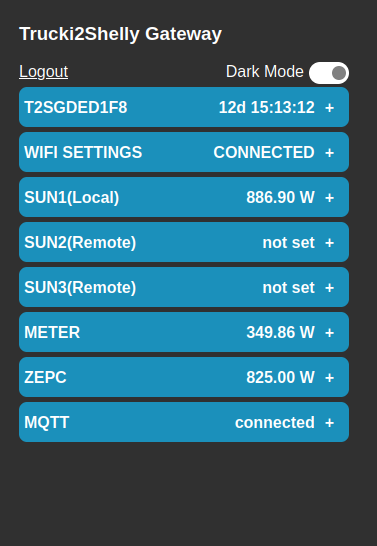Expand the T2SGDED1F8 device row plus icon
Screen dimensions: 377x546
click(329, 108)
